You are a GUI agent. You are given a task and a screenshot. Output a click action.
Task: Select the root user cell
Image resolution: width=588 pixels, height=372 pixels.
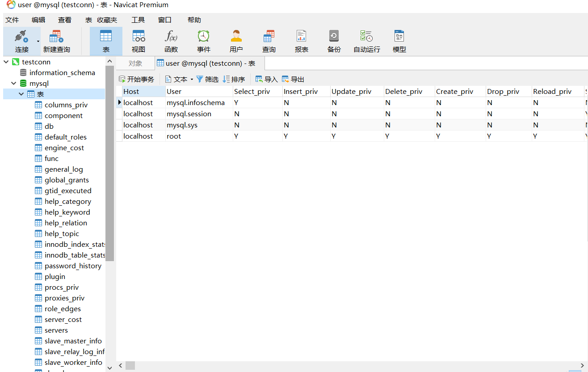pos(199,136)
